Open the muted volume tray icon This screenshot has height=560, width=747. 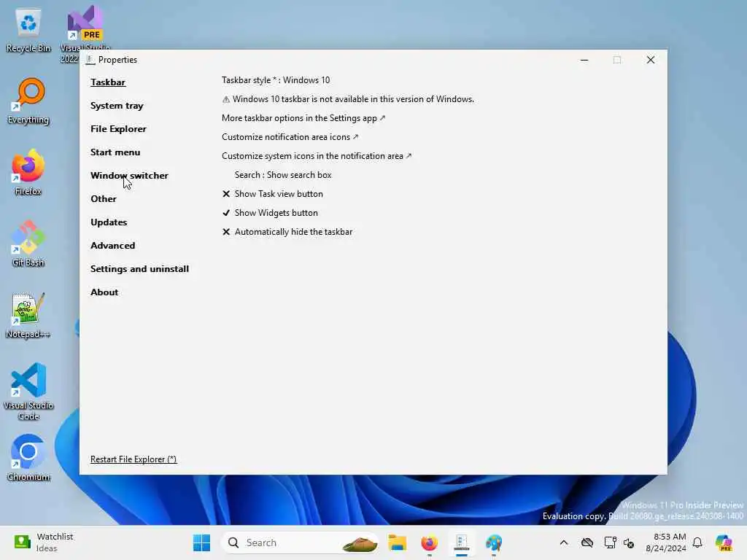click(629, 542)
